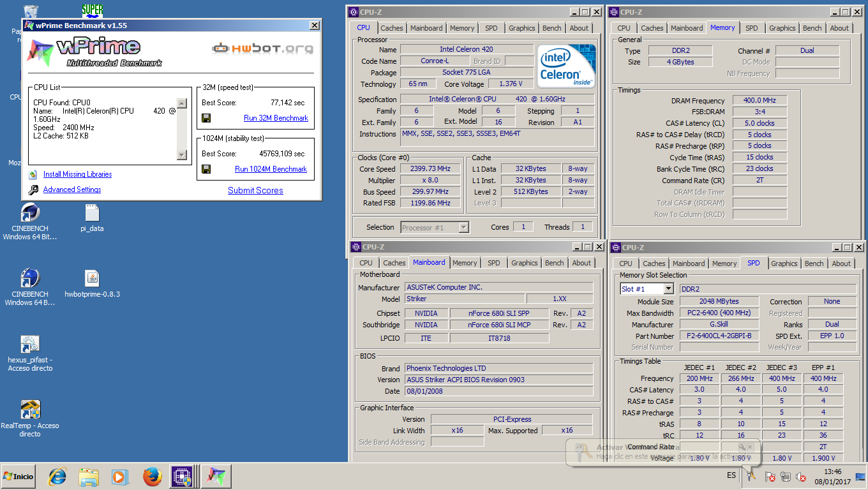The image size is (868, 490).
Task: Click the Chipset nForce 680i SLI SPP field
Action: [499, 313]
